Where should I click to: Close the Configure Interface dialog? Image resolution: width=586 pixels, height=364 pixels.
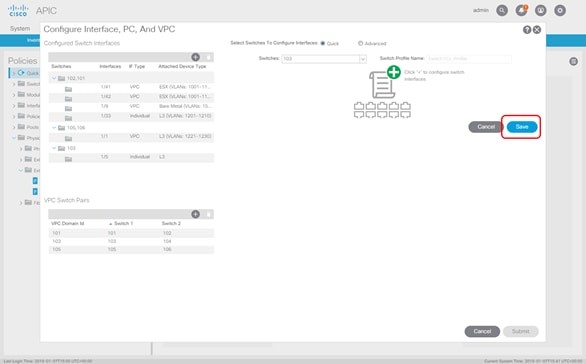(x=537, y=30)
